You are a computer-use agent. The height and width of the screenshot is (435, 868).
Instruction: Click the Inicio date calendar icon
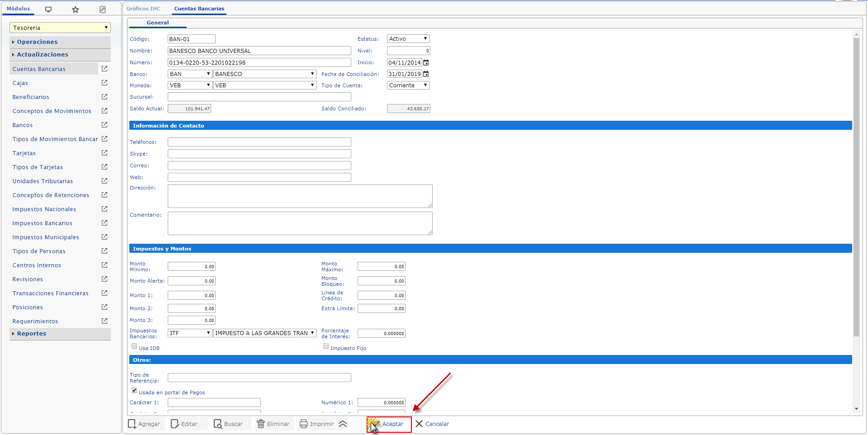pyautogui.click(x=426, y=63)
